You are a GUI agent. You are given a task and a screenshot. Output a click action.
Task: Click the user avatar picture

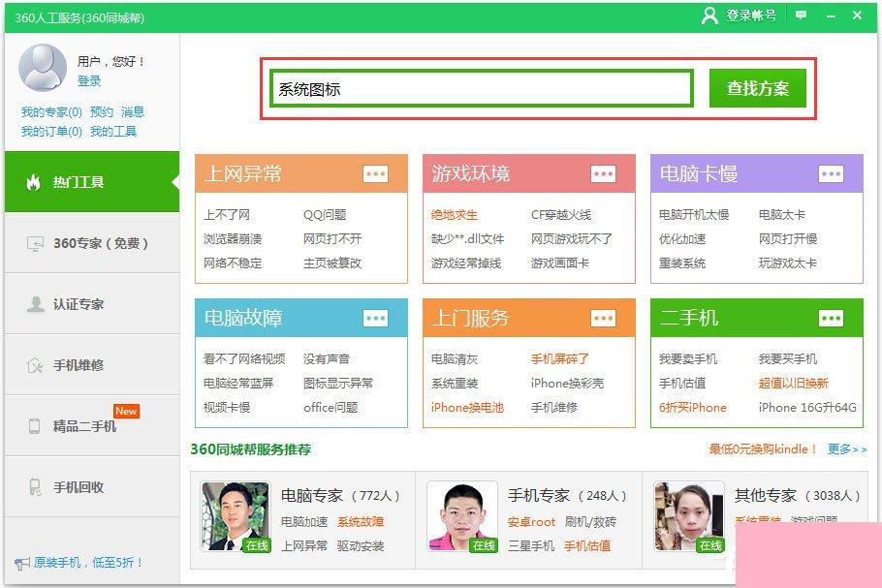tap(43, 68)
